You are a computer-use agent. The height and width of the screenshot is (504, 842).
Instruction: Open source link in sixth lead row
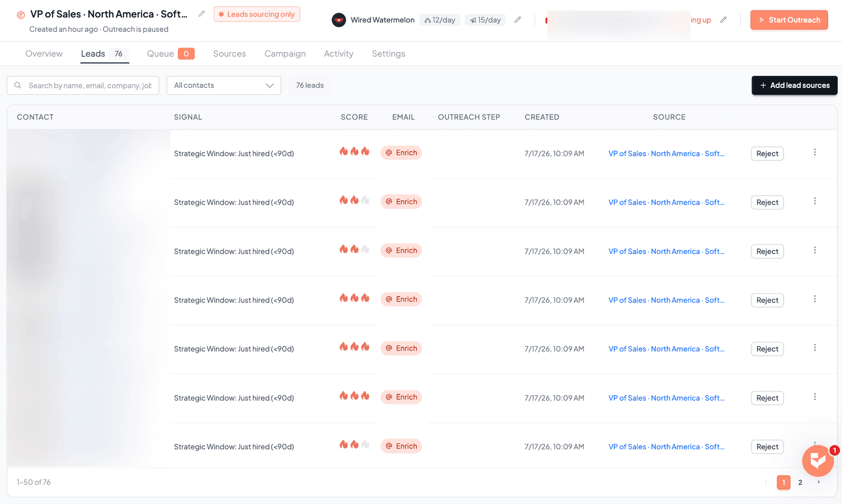pos(666,398)
